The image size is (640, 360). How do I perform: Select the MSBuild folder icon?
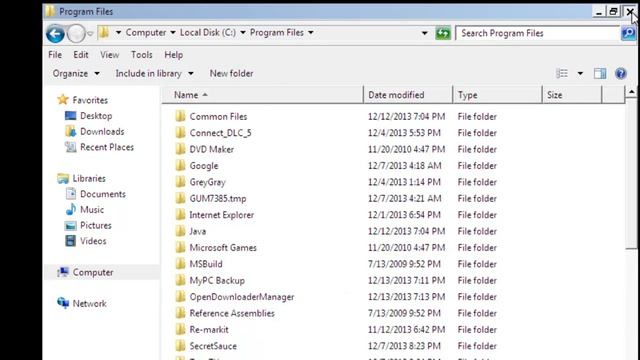coord(180,264)
